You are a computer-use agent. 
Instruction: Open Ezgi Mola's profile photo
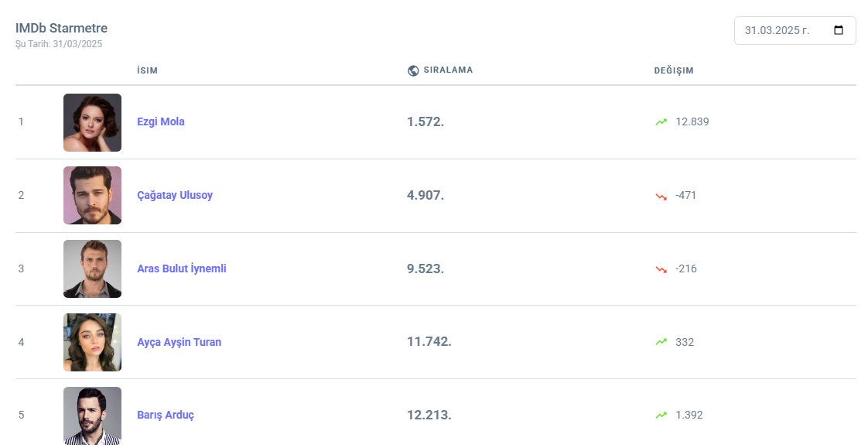click(x=92, y=122)
